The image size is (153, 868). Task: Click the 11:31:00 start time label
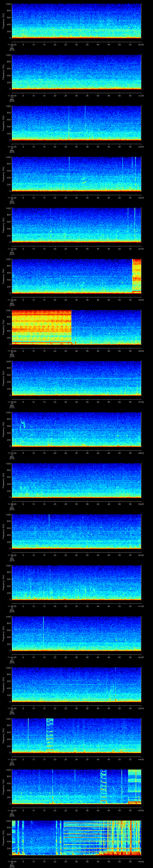12,147
